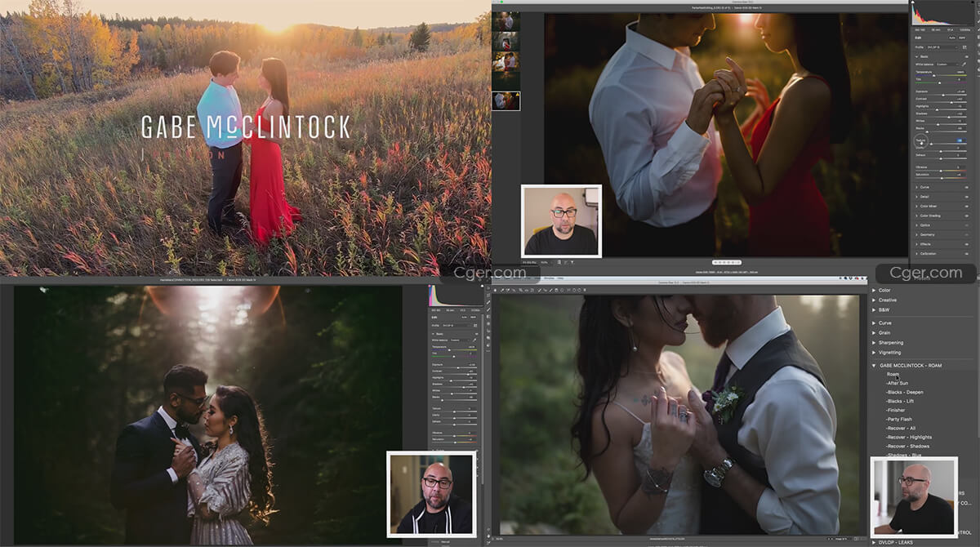980x547 pixels.
Task: Select the White Balance eyedropper in bottom-left Camera Raw
Action: coord(474,340)
